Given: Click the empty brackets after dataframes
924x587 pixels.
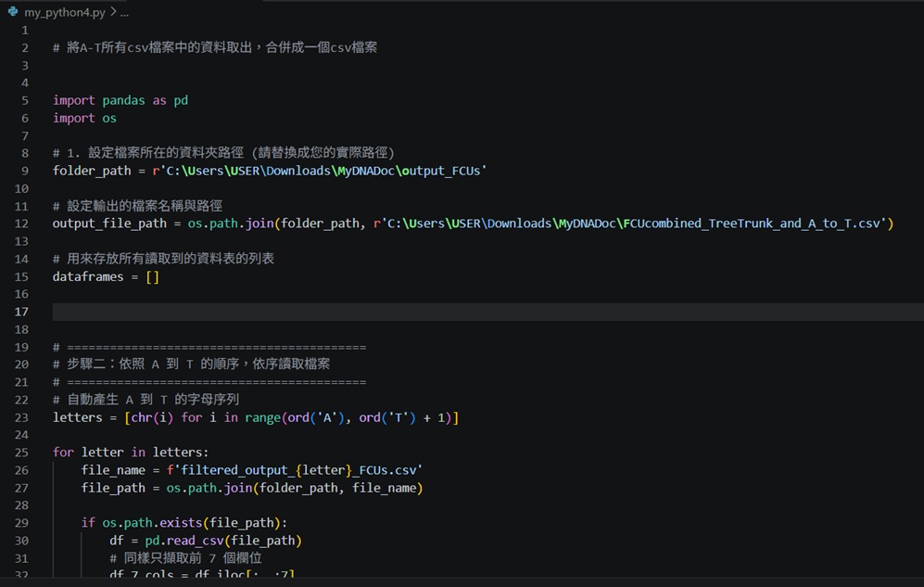Looking at the screenshot, I should point(153,277).
